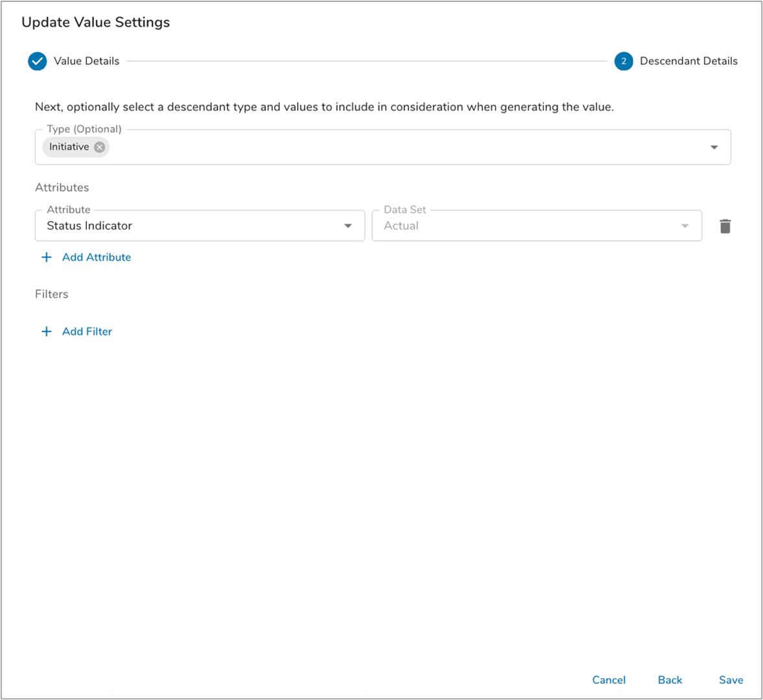Click the Add Filter link text
Viewport: 763px width, 700px height.
coord(87,332)
